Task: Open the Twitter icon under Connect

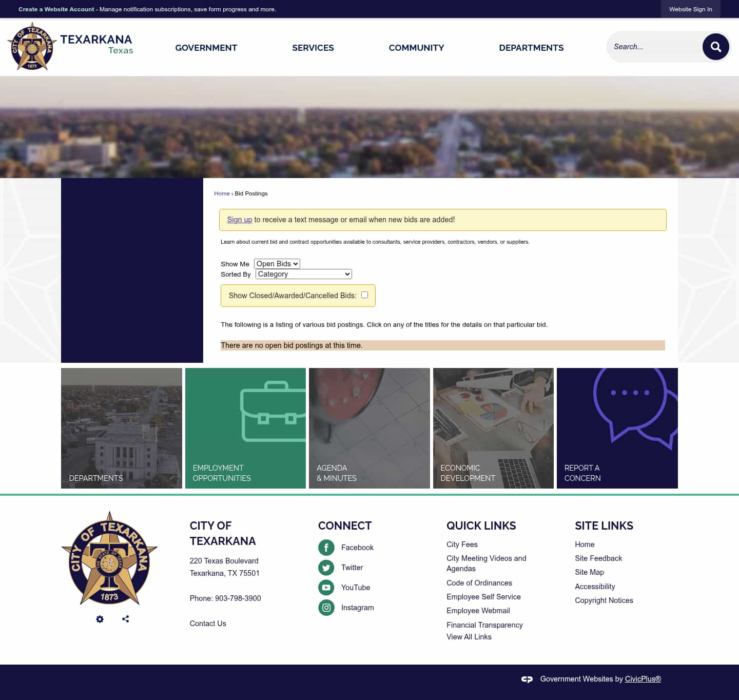Action: (326, 568)
